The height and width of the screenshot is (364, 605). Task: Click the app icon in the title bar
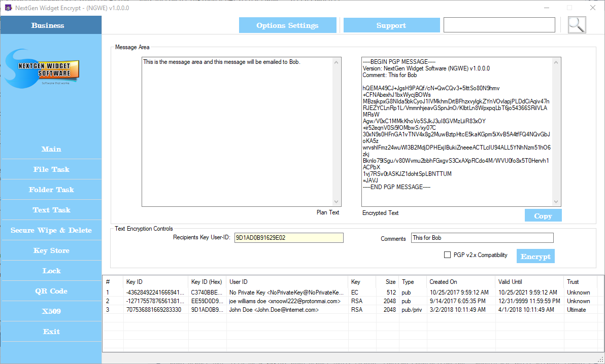point(8,8)
